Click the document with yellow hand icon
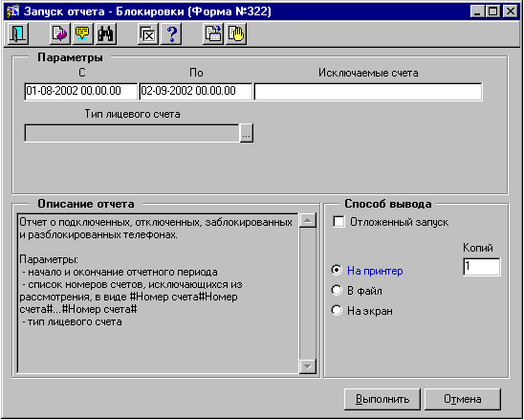 coord(236,33)
